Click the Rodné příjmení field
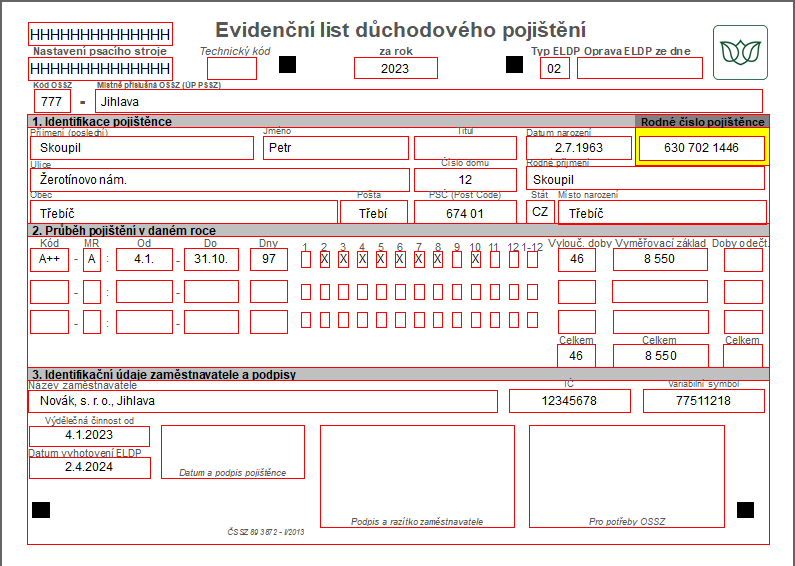 coord(645,179)
